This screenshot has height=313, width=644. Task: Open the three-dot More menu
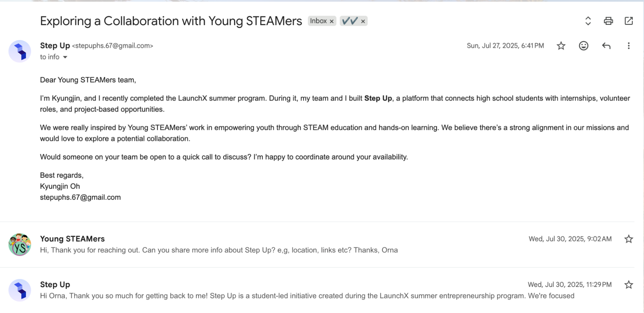pyautogui.click(x=629, y=46)
